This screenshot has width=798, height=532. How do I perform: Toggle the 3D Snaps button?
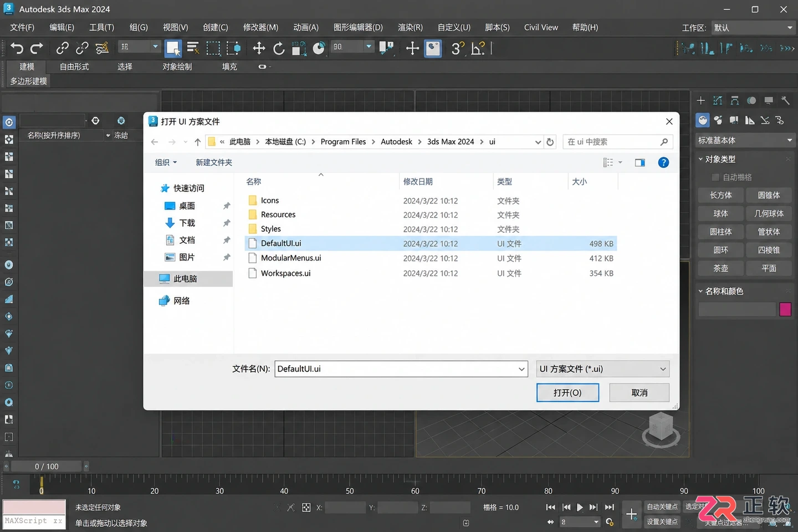click(457, 49)
